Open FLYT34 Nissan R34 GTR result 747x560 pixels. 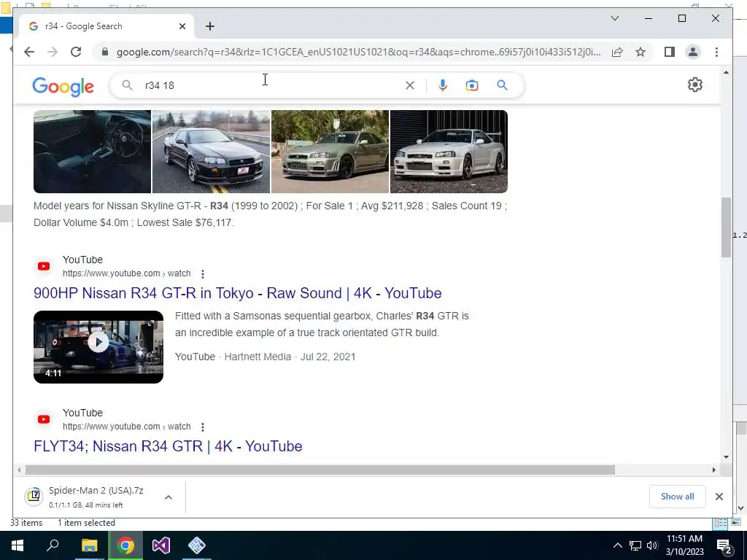coord(168,446)
